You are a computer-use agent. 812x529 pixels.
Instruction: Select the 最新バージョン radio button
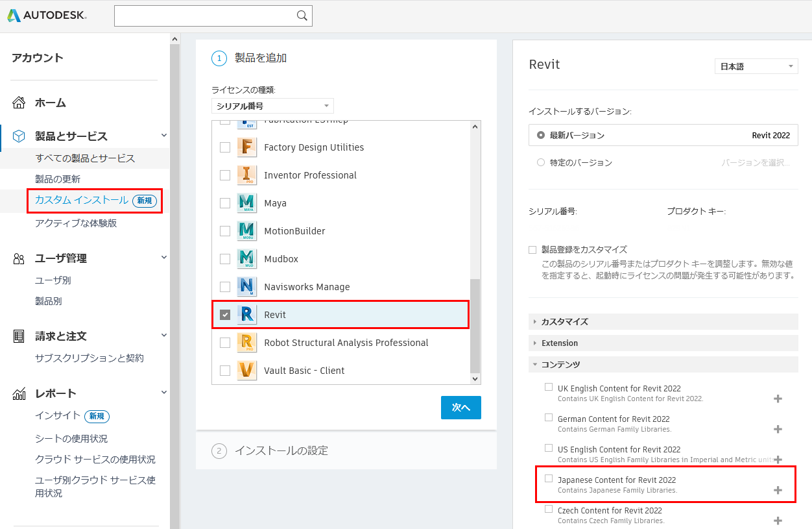[541, 135]
